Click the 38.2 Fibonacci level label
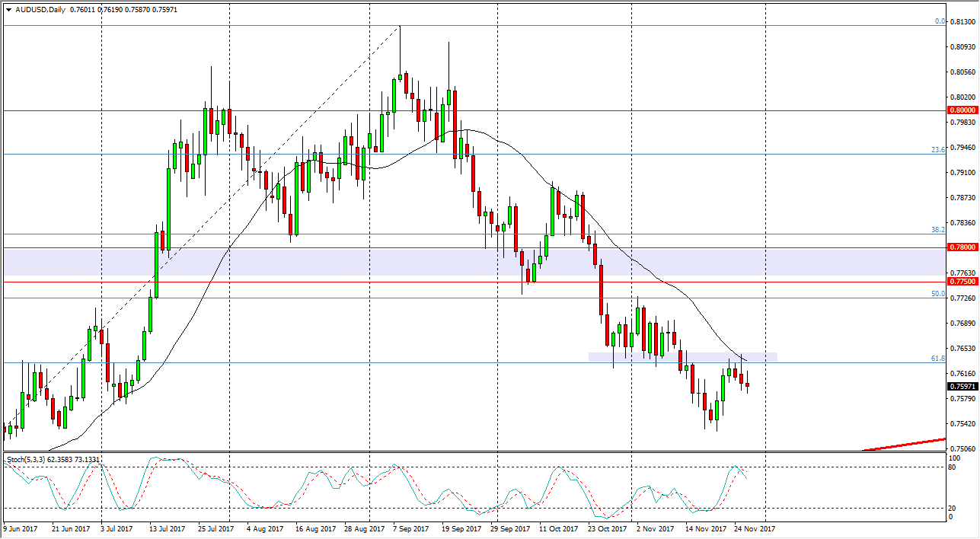 tap(937, 230)
